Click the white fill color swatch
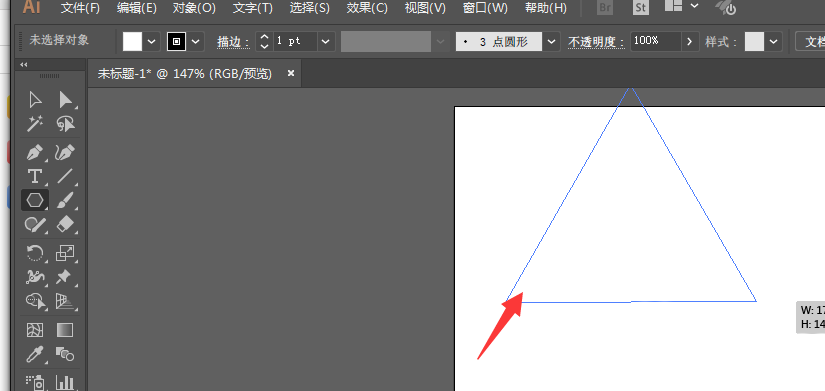 133,42
